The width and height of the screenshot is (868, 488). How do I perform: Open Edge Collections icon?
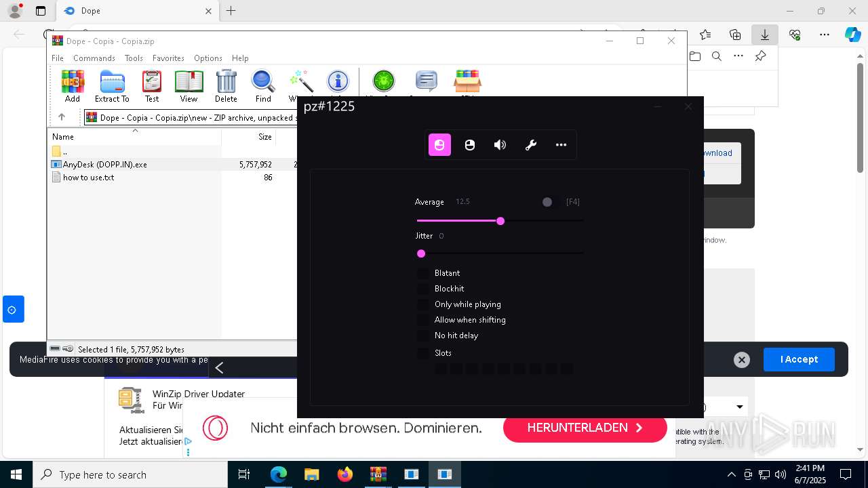pos(735,35)
